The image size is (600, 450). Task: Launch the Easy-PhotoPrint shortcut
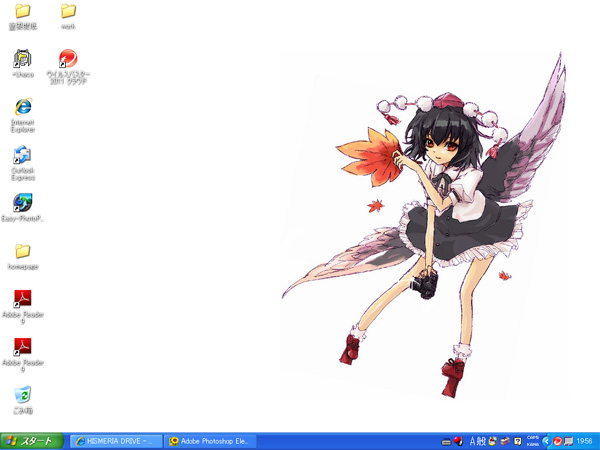22,203
